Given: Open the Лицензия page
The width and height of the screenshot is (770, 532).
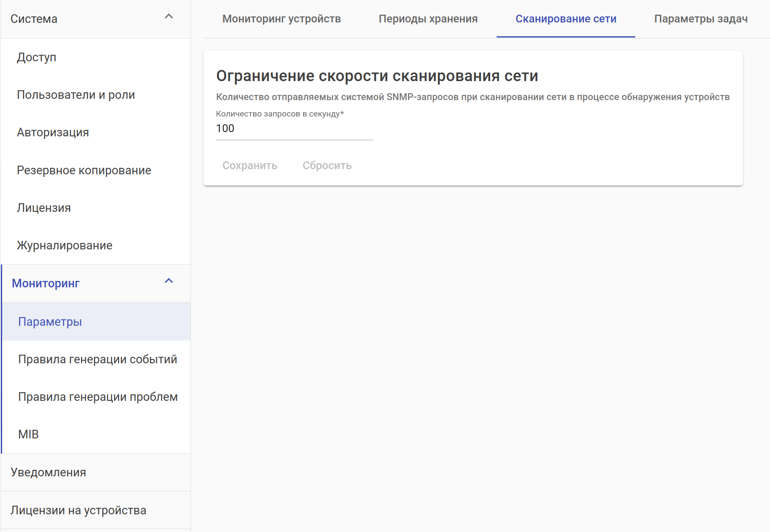Looking at the screenshot, I should (44, 208).
